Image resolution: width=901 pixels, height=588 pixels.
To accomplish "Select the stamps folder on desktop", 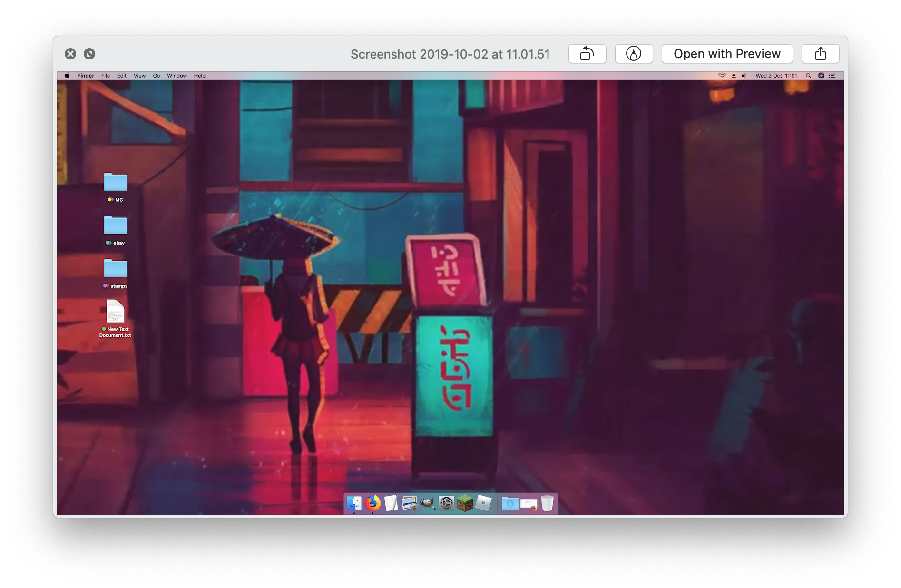I will (x=116, y=268).
